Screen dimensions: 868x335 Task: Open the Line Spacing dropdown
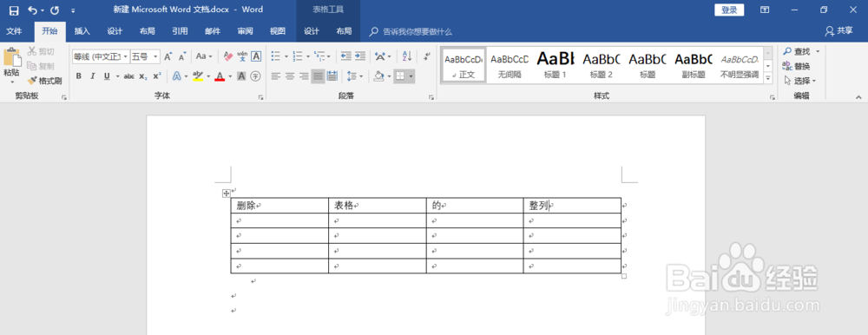[354, 76]
